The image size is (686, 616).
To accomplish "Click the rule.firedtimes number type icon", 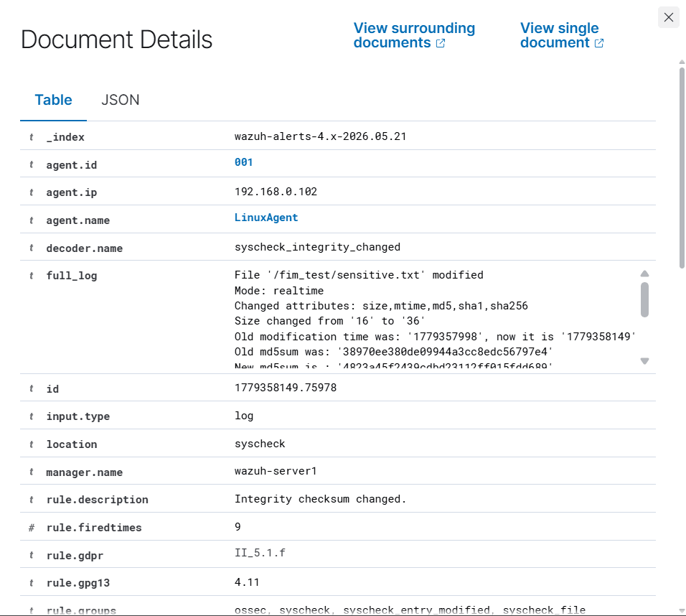I will pos(32,528).
